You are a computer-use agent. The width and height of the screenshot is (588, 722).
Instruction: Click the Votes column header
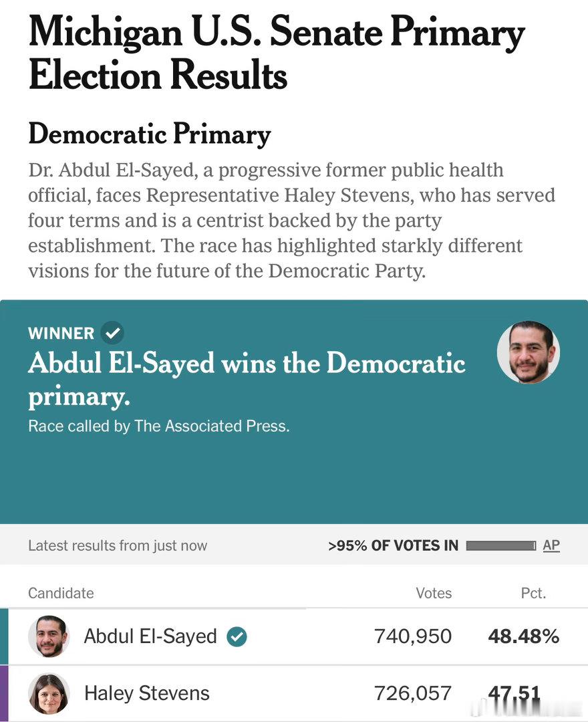tap(434, 593)
